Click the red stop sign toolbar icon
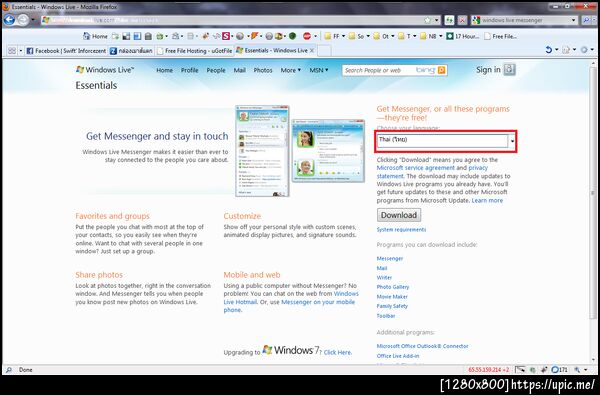 tap(307, 36)
